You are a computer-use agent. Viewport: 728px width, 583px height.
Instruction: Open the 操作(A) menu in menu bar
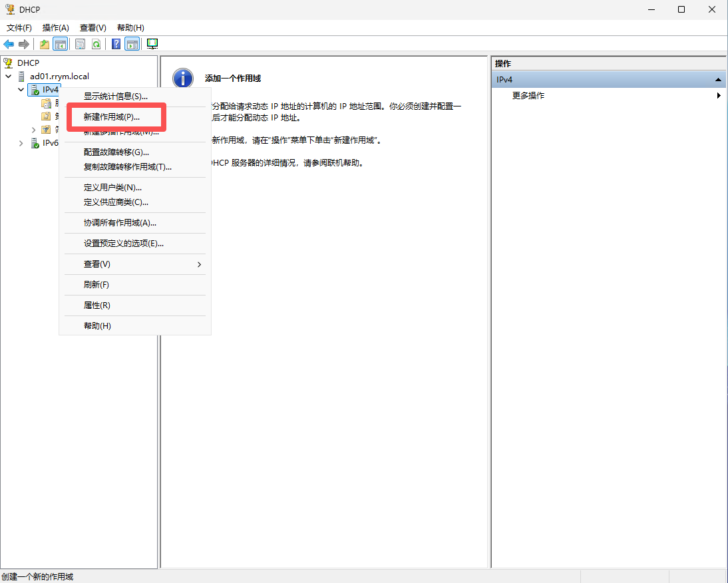pyautogui.click(x=55, y=27)
